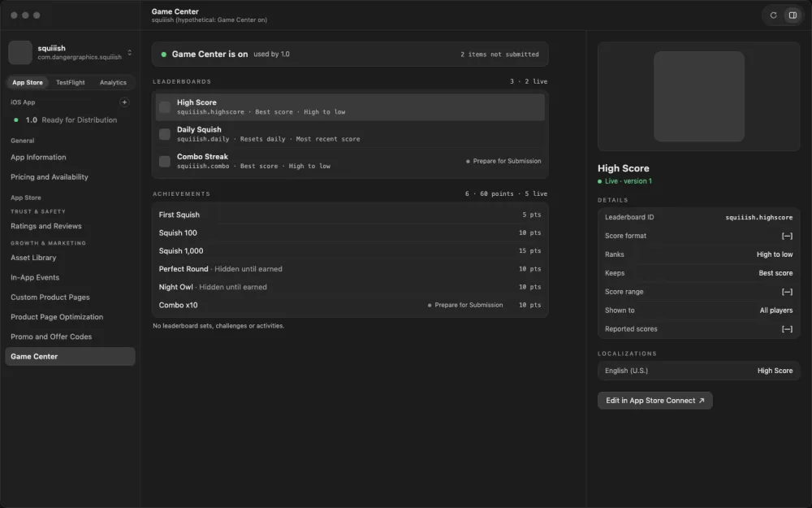
Task: Switch to the TestFlight tab
Action: click(x=71, y=82)
